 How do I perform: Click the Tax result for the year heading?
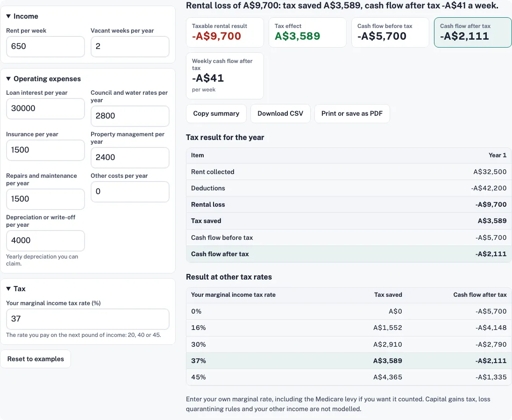click(x=225, y=137)
